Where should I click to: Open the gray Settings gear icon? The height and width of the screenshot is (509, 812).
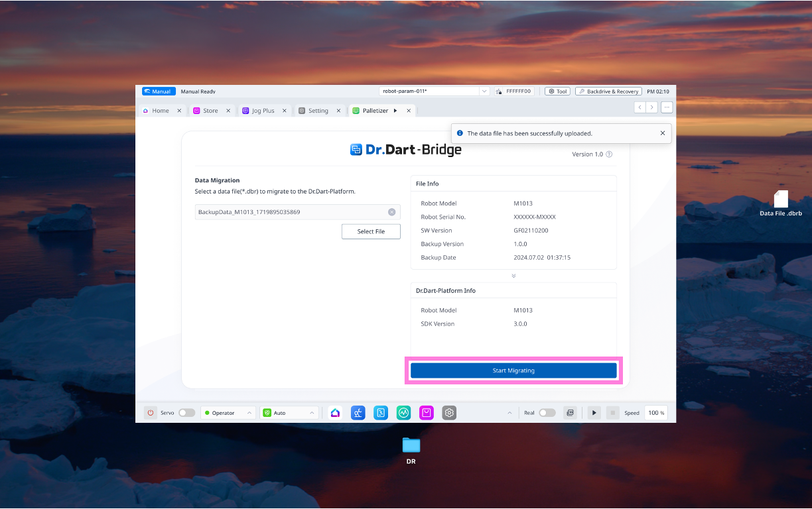[449, 413]
